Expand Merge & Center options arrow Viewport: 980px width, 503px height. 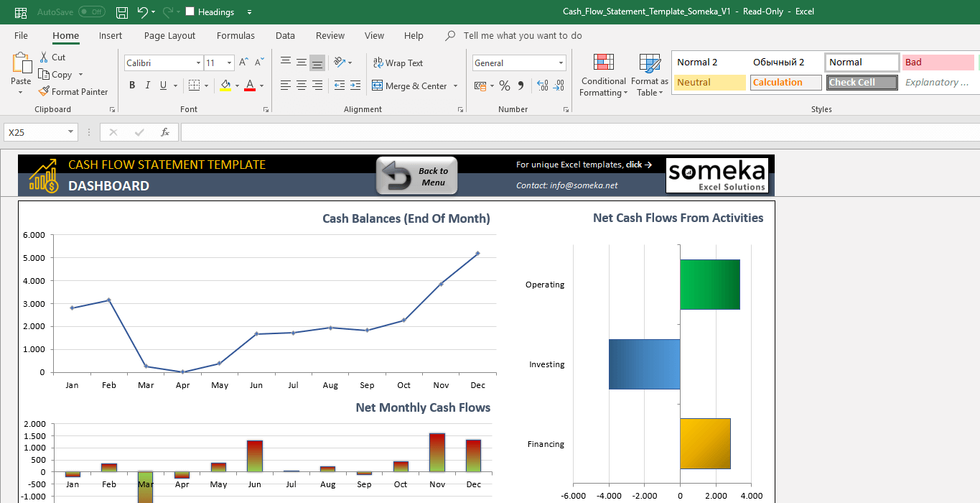[454, 86]
